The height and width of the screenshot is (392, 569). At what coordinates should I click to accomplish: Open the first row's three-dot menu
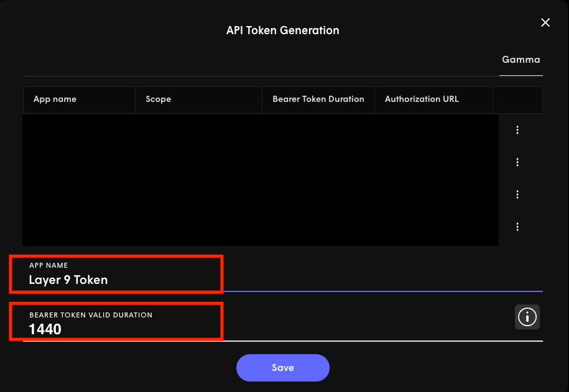pos(517,130)
